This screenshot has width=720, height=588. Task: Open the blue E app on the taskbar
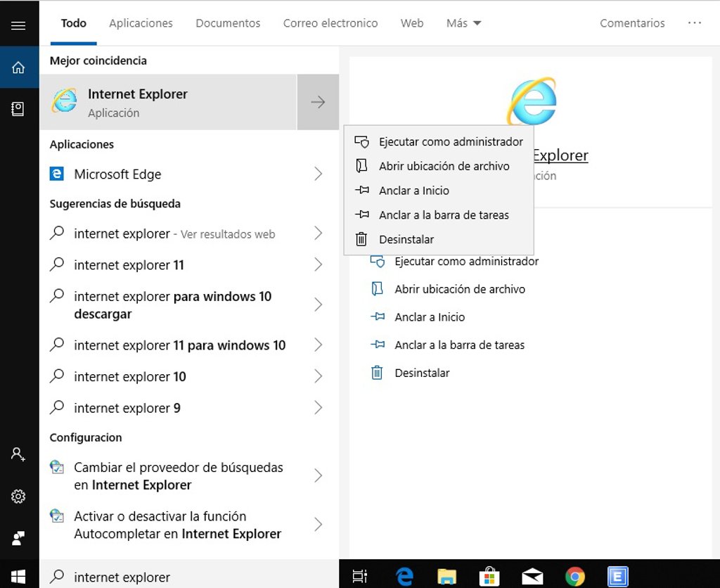click(x=617, y=577)
